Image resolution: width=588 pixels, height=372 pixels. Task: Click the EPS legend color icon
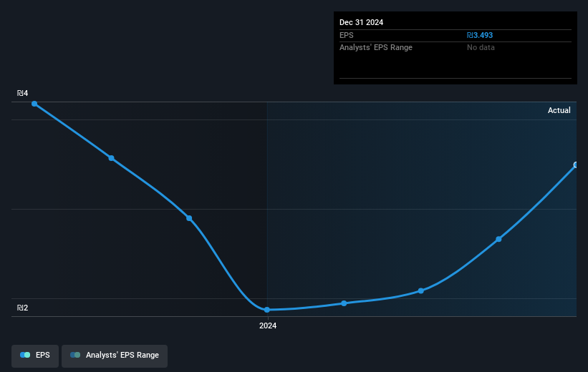[x=25, y=355]
